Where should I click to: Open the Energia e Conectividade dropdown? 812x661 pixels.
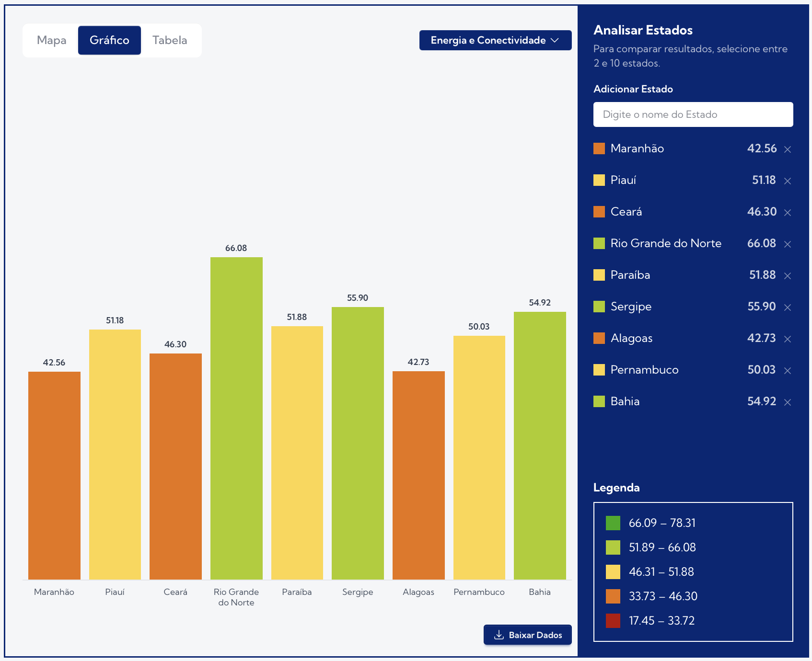(495, 40)
